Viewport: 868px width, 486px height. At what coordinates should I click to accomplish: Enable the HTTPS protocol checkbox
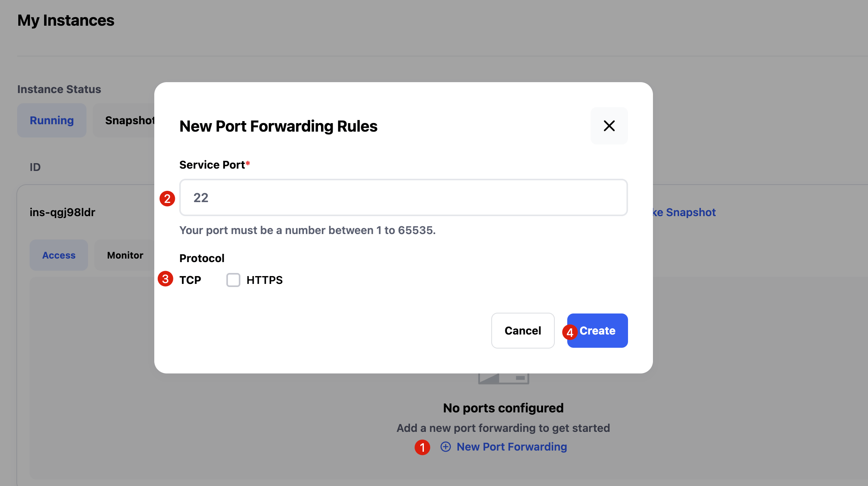(x=233, y=280)
